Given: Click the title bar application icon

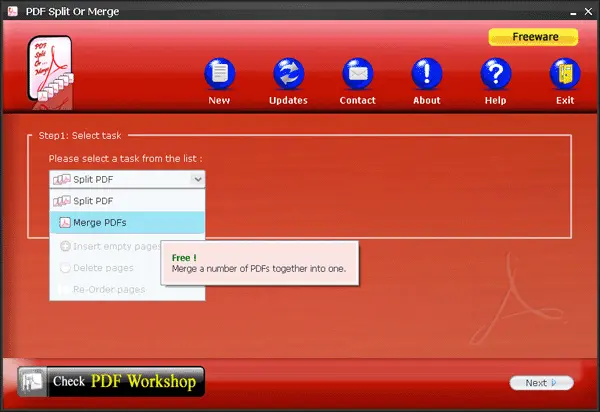Looking at the screenshot, I should point(13,11).
